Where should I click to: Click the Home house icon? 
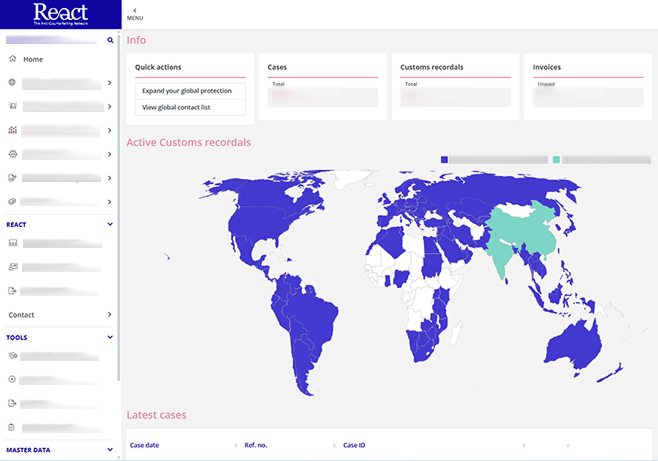(x=13, y=59)
